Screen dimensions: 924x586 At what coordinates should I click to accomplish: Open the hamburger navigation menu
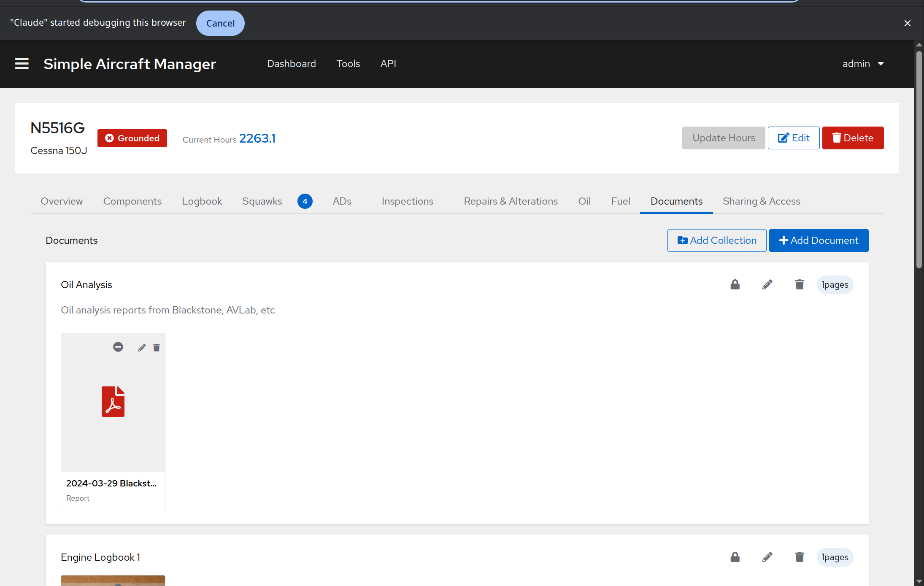click(22, 64)
